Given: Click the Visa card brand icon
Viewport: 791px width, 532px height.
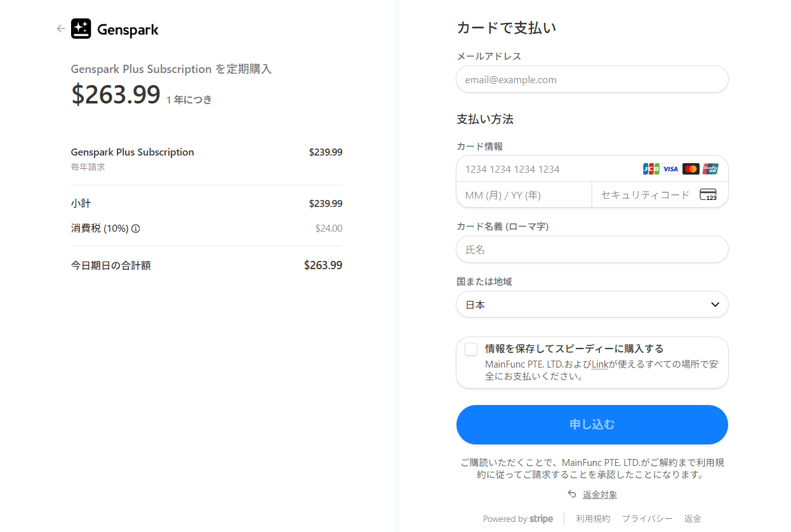Looking at the screenshot, I should pos(670,169).
